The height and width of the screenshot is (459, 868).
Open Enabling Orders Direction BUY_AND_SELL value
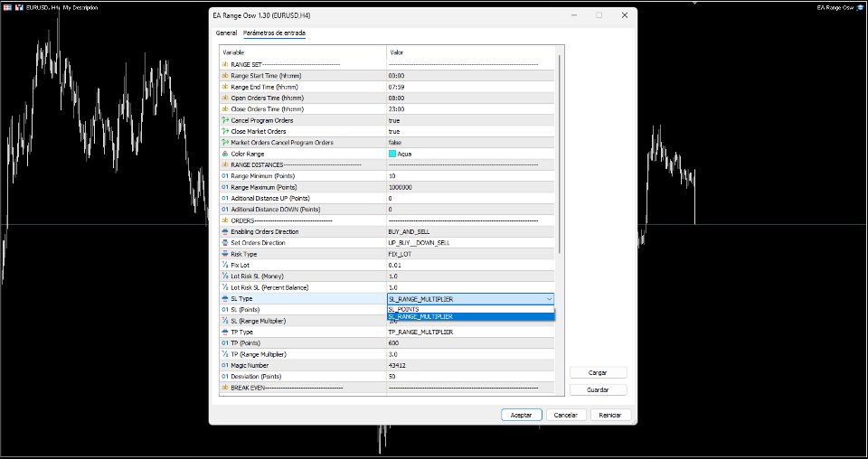(470, 231)
